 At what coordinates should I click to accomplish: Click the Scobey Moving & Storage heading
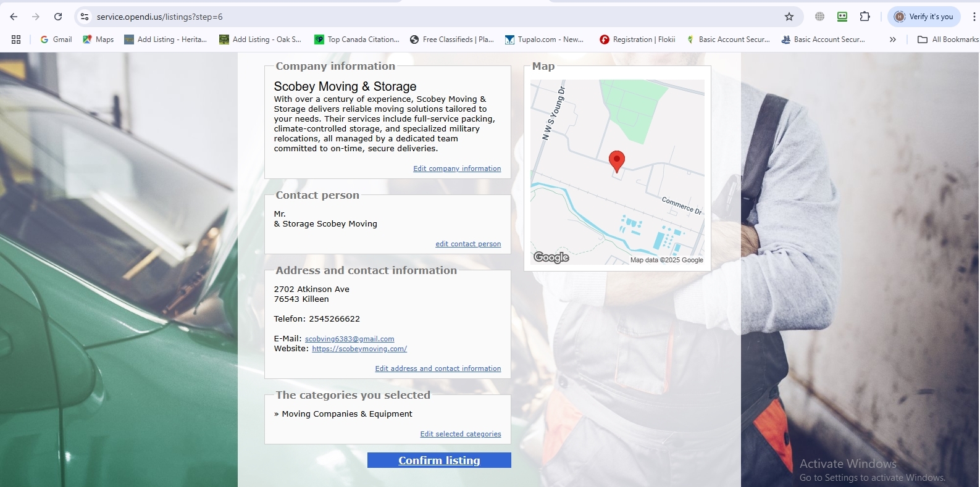345,86
